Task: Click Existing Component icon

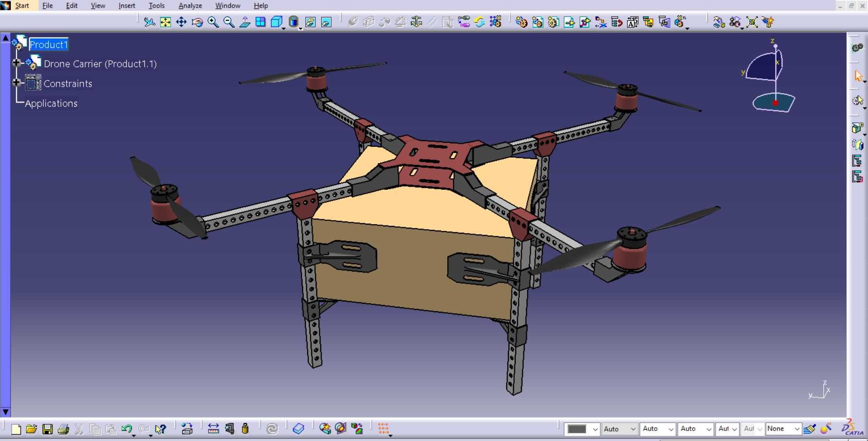Action: (x=569, y=22)
